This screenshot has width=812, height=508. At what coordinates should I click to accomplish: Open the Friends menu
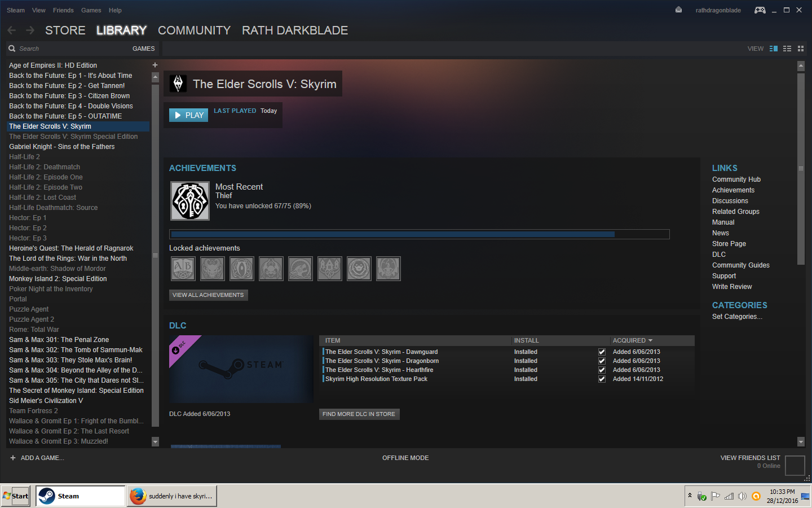pyautogui.click(x=63, y=10)
